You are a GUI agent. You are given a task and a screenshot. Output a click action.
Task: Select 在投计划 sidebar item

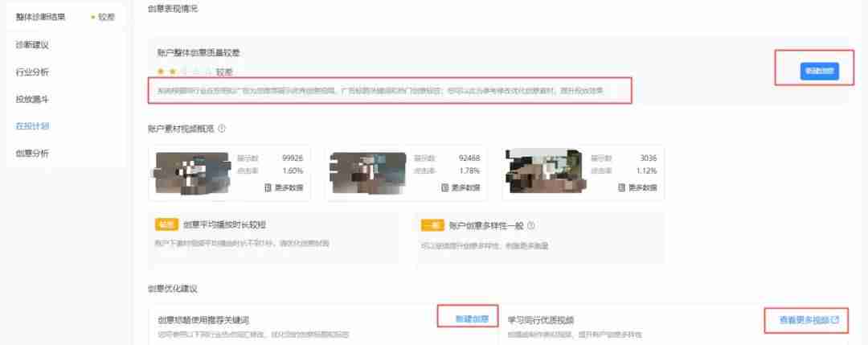coord(32,125)
